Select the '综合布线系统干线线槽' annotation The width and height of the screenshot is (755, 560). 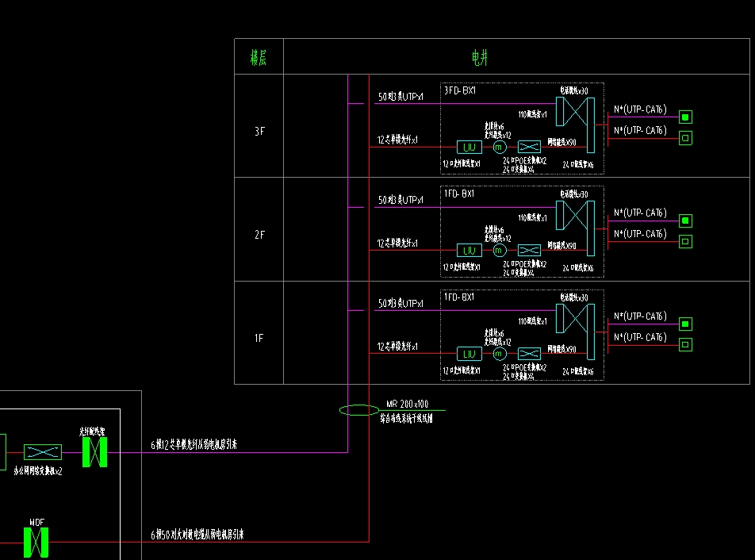(x=406, y=419)
